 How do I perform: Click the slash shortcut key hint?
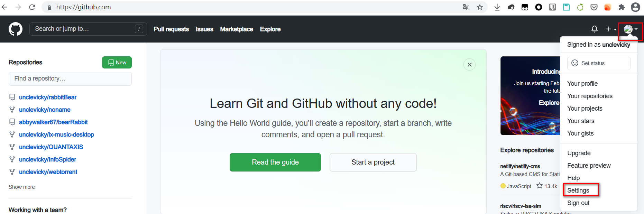(139, 29)
